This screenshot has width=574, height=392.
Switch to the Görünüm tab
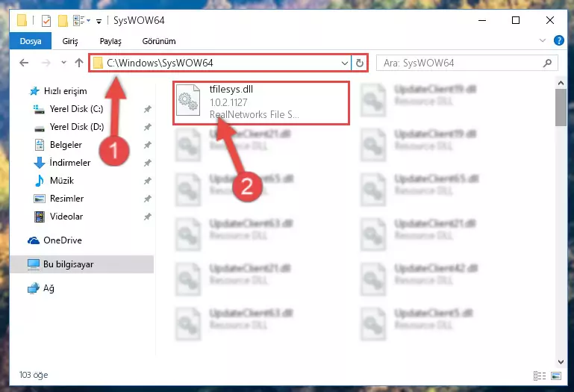pyautogui.click(x=159, y=41)
